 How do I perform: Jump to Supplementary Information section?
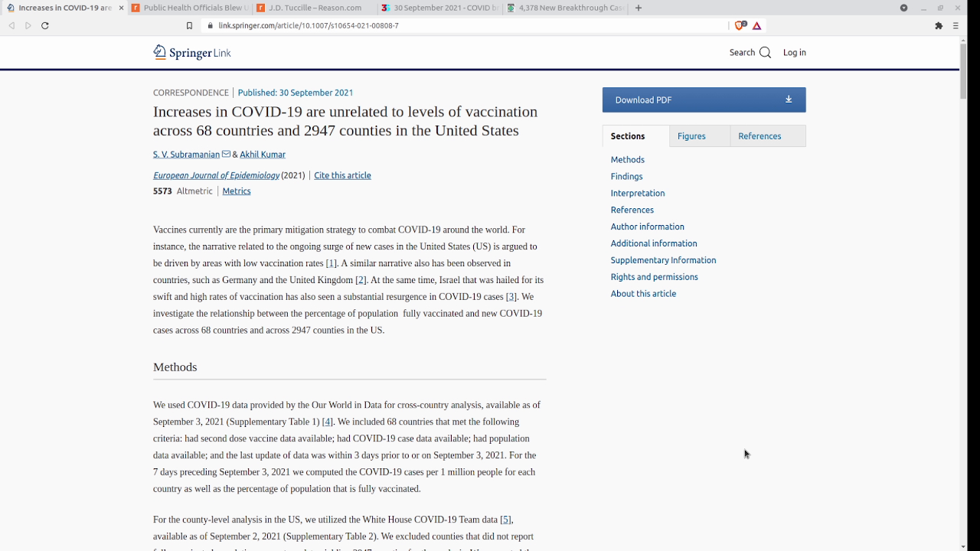point(663,260)
